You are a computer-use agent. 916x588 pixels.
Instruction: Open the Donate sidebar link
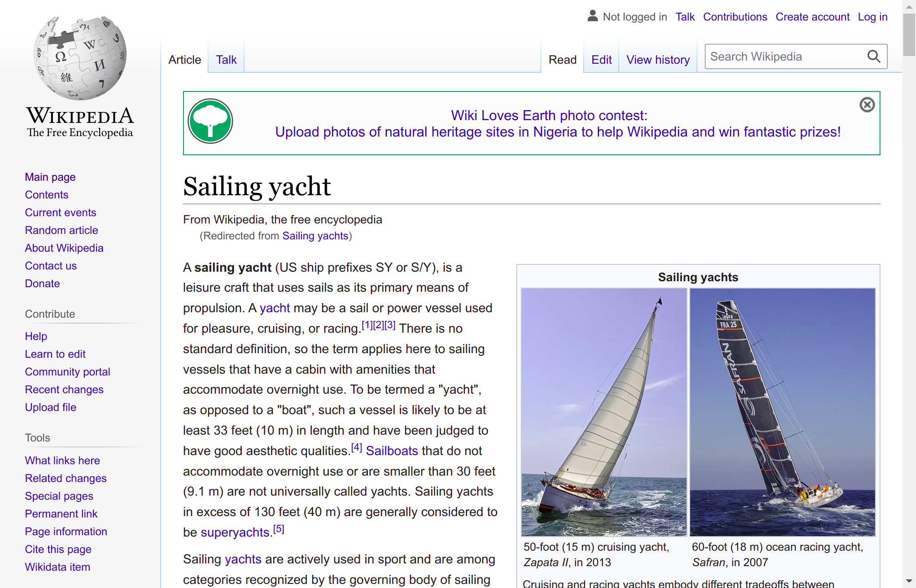click(x=41, y=283)
